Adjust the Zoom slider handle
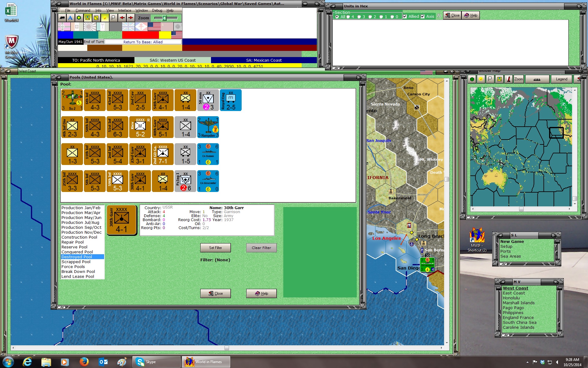Image resolution: width=588 pixels, height=368 pixels. [164, 18]
